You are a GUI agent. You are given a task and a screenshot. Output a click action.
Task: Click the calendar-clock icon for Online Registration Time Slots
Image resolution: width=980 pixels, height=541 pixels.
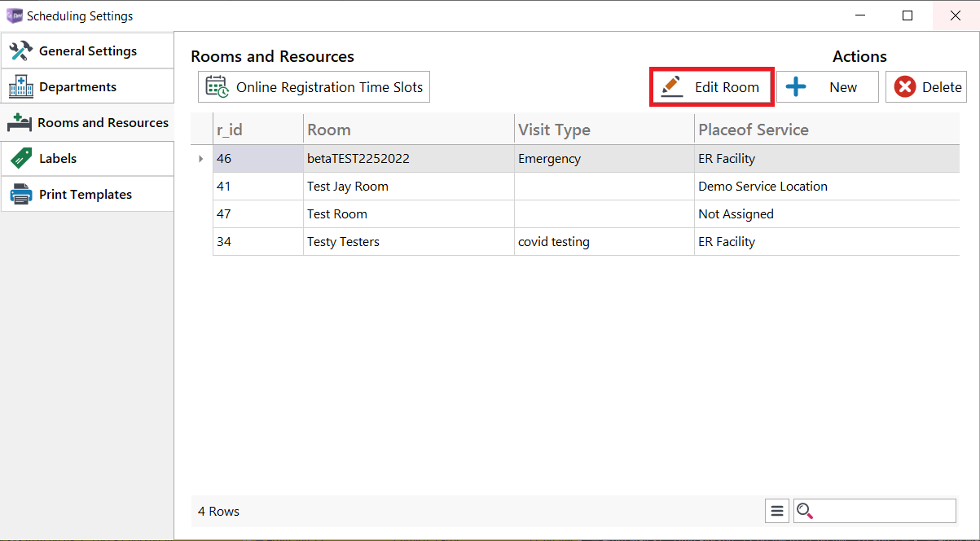coord(216,86)
